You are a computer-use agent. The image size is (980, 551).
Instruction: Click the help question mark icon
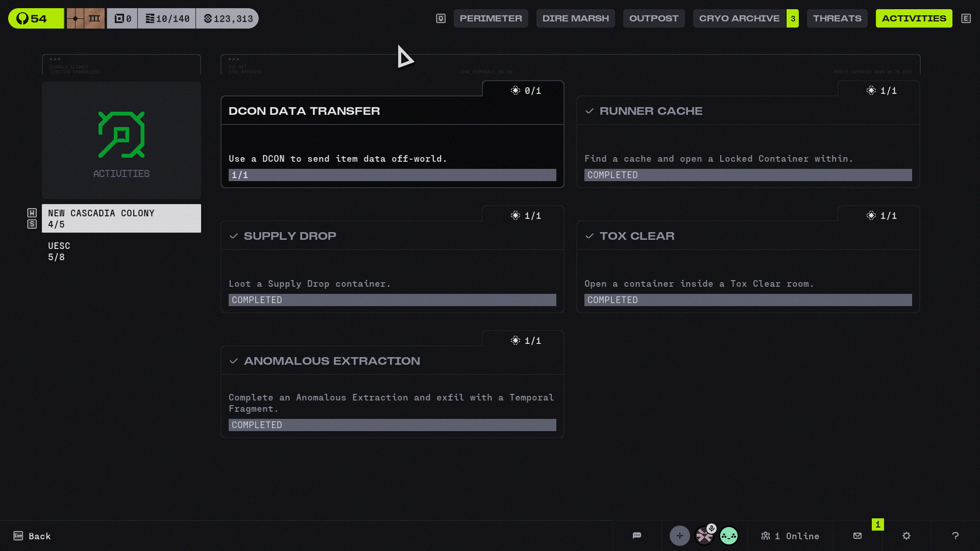(955, 536)
